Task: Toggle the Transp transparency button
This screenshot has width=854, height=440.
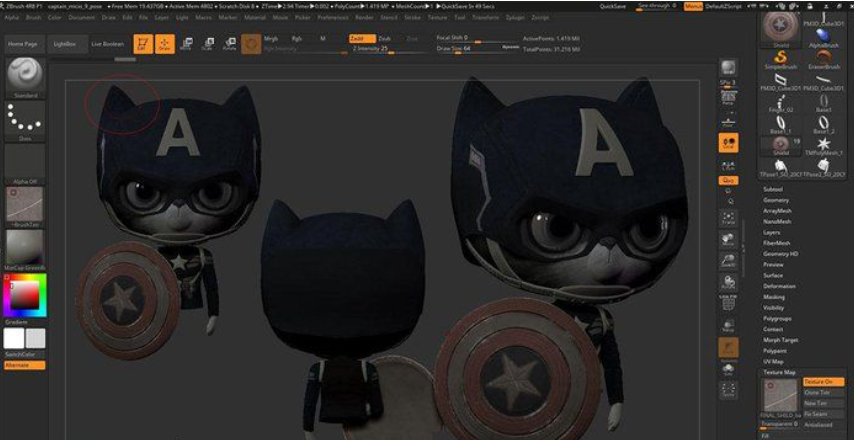Action: pyautogui.click(x=728, y=326)
